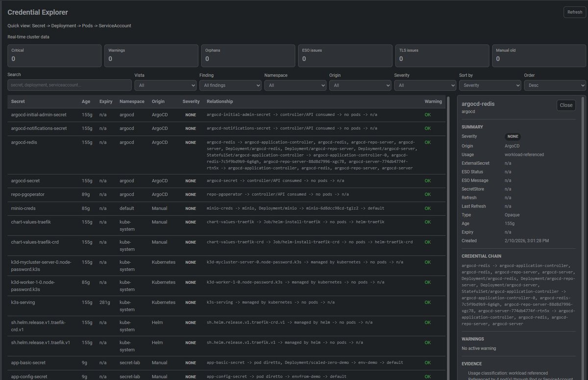588x380 pixels.
Task: Click the Namespace column header in table
Action: pos(132,101)
